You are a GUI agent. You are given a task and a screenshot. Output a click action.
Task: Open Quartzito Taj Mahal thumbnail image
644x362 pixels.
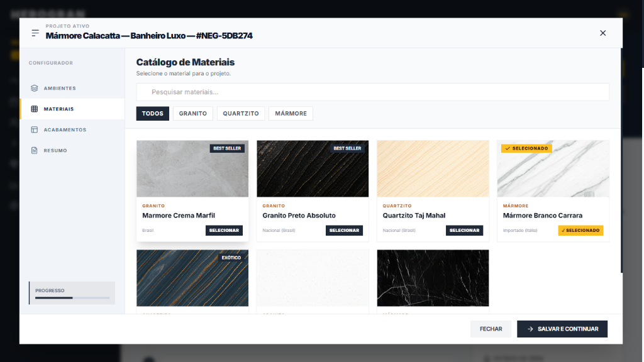pos(433,168)
